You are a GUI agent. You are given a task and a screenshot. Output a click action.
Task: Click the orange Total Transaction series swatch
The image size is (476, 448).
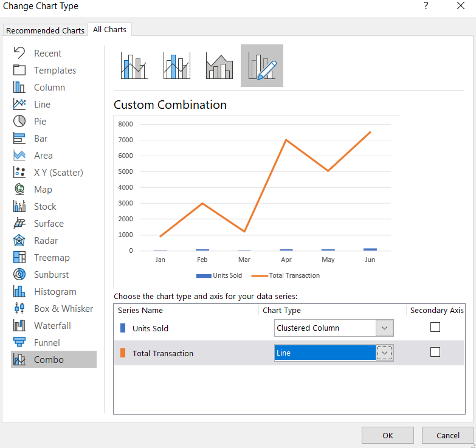click(123, 353)
